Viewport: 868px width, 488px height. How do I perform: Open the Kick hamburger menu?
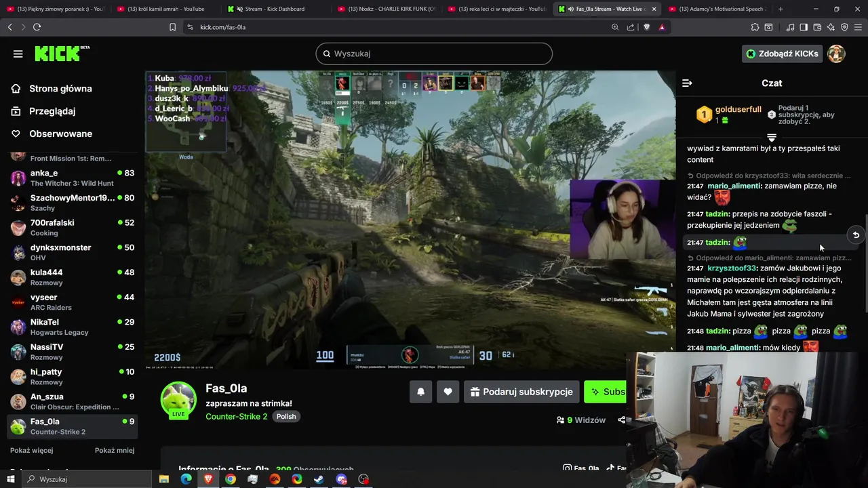click(18, 54)
